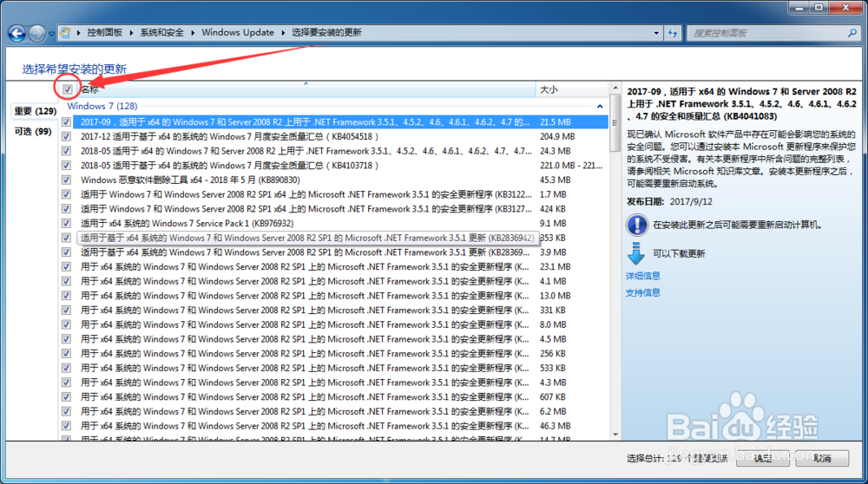Select the Windows 7 Service Pack 1 (KB976932) row

(x=334, y=223)
